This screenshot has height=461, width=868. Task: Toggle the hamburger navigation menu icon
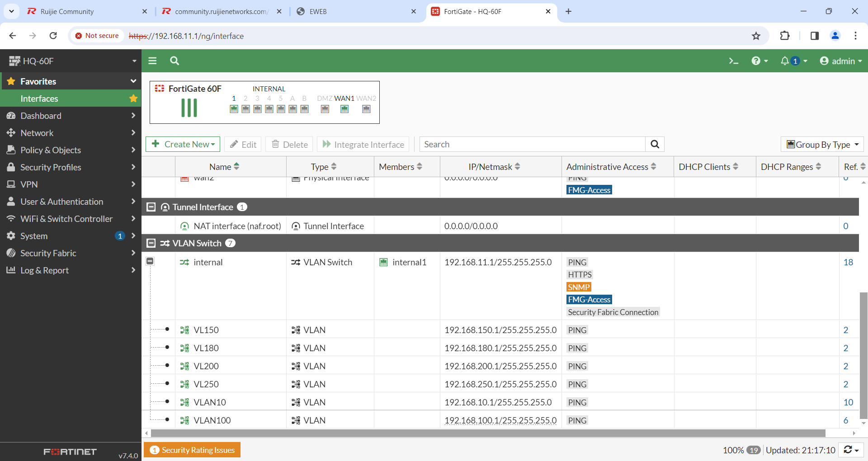152,61
